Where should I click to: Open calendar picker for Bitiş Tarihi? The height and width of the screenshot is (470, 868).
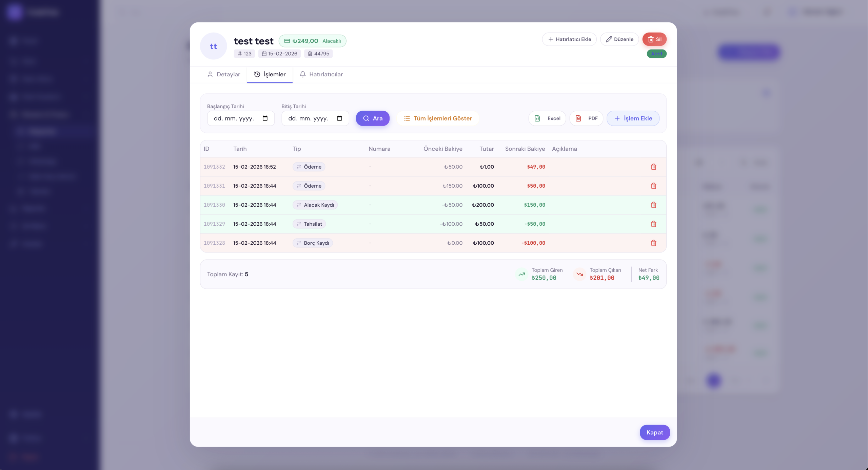click(x=339, y=118)
